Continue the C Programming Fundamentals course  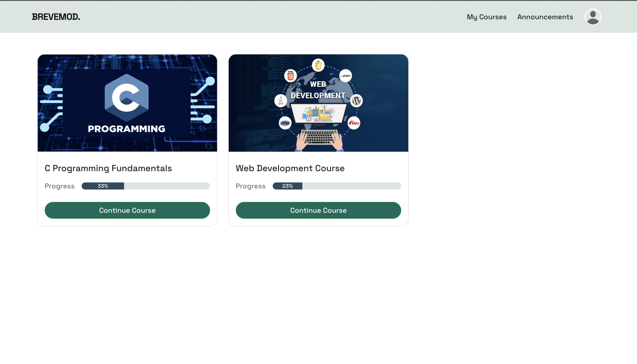tap(127, 210)
